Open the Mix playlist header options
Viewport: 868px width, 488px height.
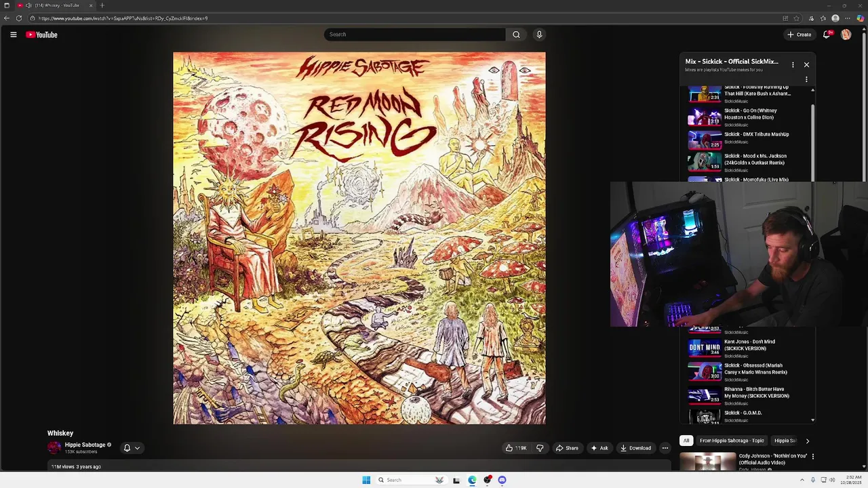(x=793, y=65)
